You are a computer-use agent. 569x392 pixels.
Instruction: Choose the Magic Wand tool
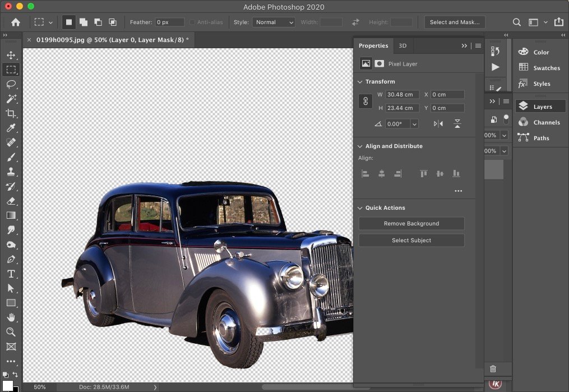point(11,99)
